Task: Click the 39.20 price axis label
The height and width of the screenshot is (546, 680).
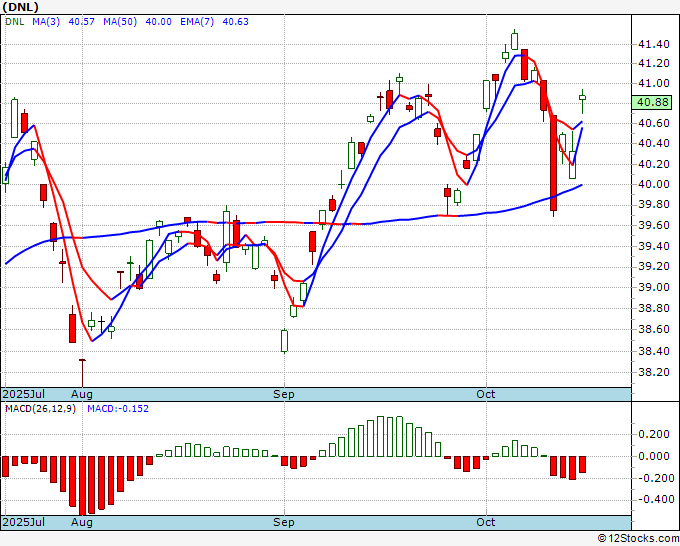Action: [x=653, y=266]
